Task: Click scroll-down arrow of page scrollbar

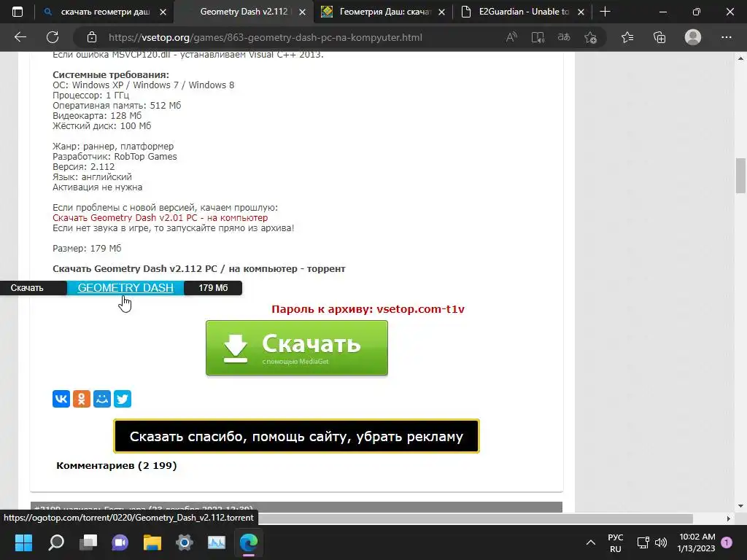Action: click(x=740, y=506)
